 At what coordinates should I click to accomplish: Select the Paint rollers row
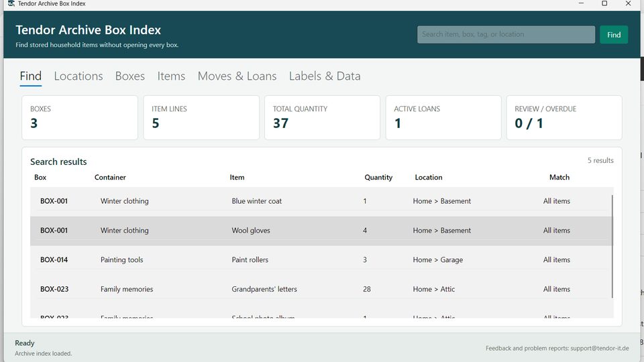click(x=321, y=260)
